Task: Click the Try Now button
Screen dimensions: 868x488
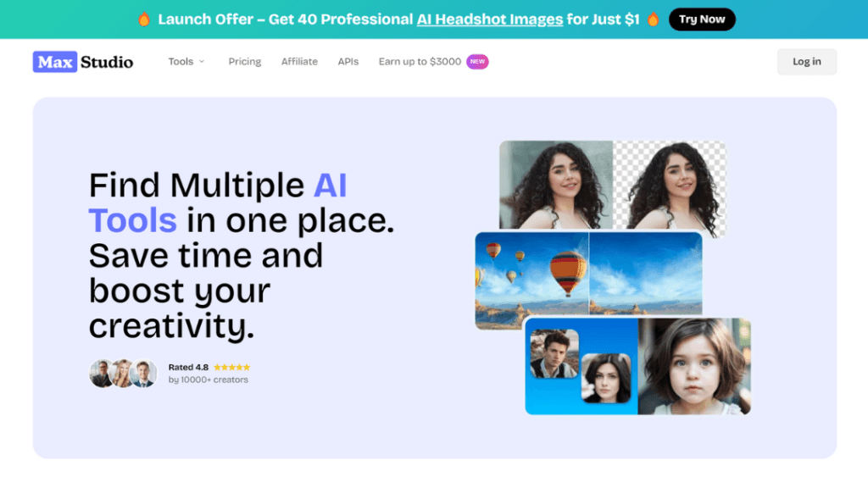Action: coord(702,19)
